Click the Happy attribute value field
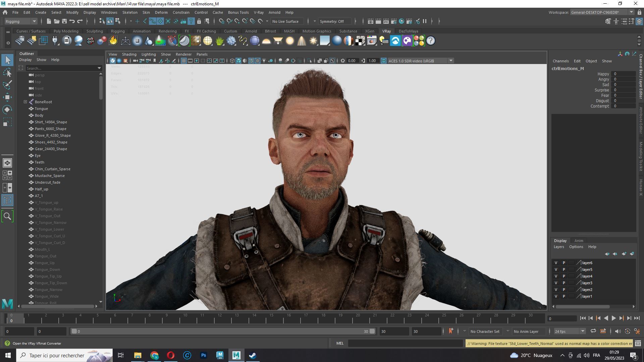The image size is (644, 362). [623, 74]
